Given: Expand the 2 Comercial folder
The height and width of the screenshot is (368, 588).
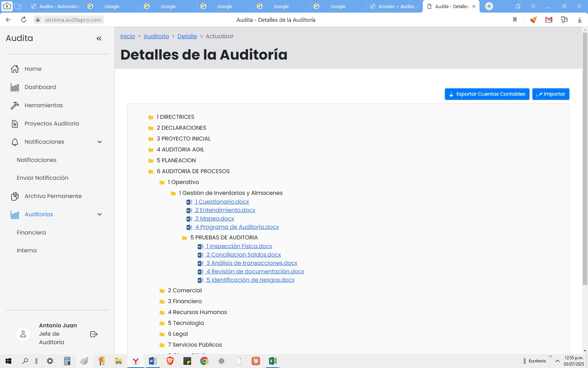Looking at the screenshot, I should [162, 291].
